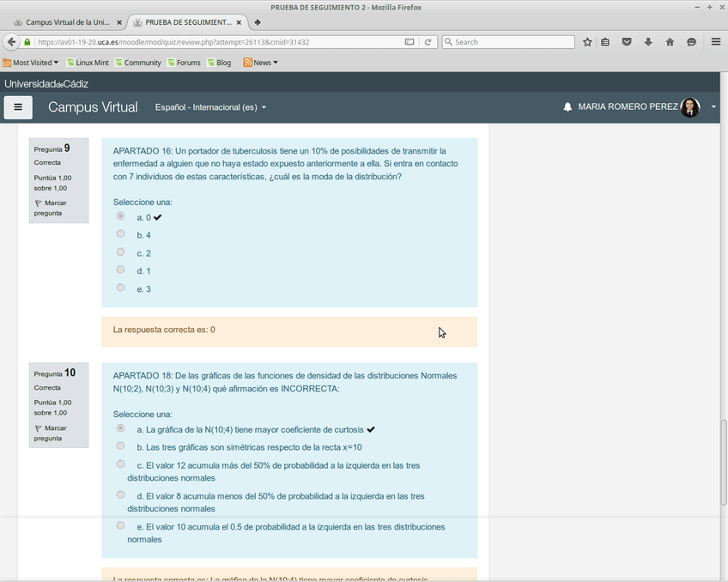Select option d about valor 8 acumula
The width and height of the screenshot is (728, 582).
click(121, 494)
